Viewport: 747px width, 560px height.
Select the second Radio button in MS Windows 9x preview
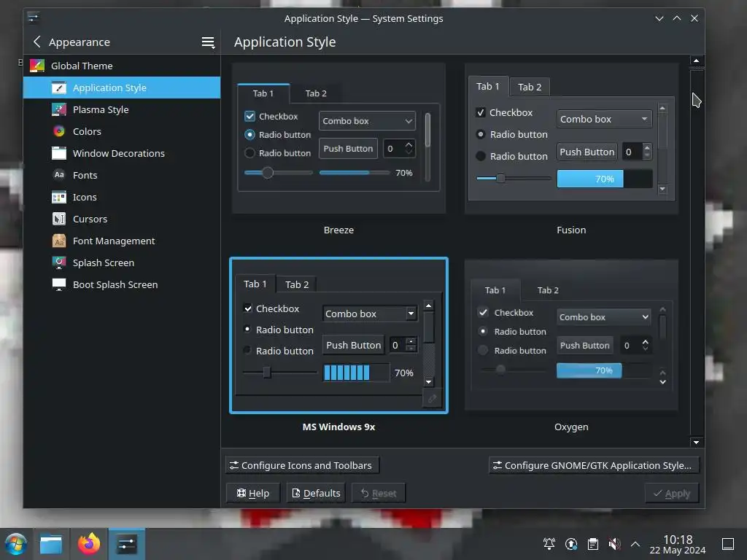click(247, 351)
